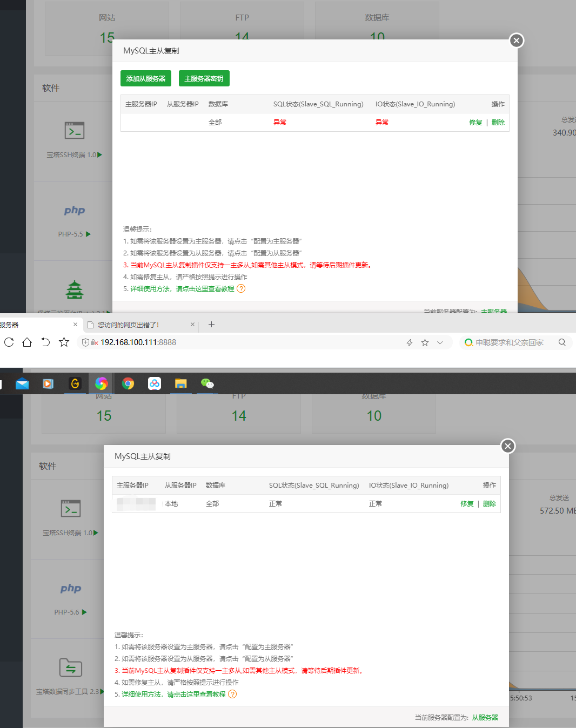The image size is (576, 728).
Task: Click 添加从服务器 green button
Action: pyautogui.click(x=146, y=78)
